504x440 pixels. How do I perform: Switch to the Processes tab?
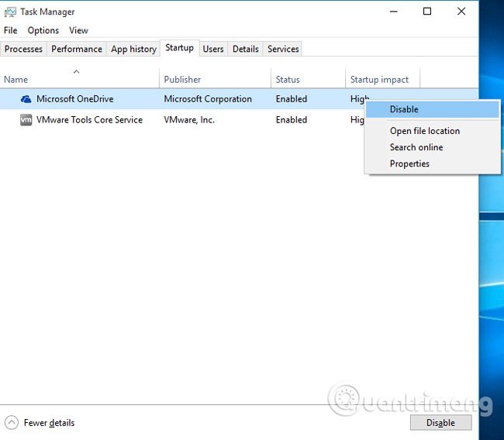24,49
